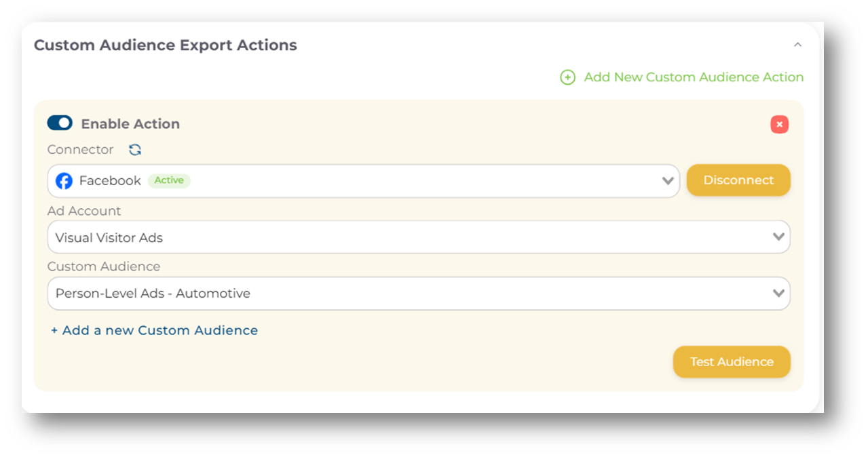Click the 'Add New Custom Audience Action' link

(x=694, y=77)
